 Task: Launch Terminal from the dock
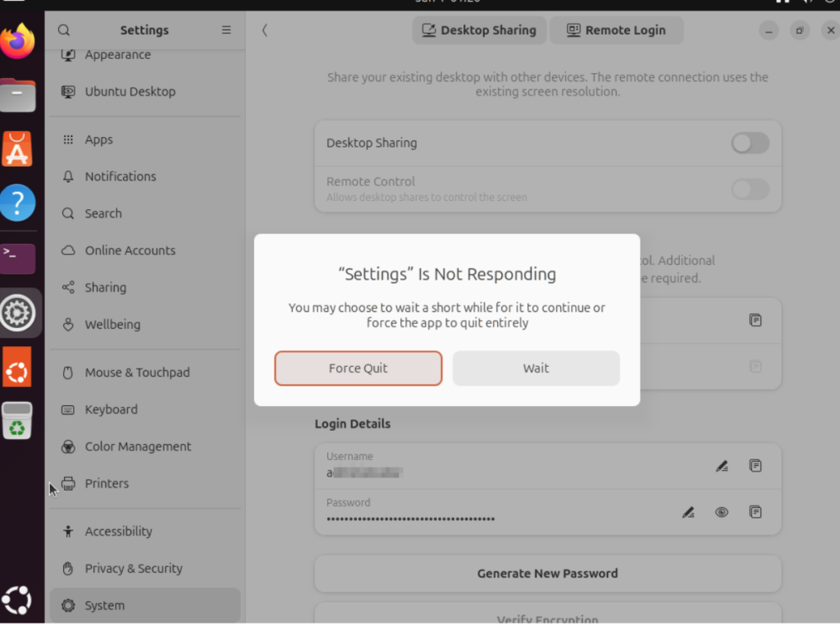pos(18,258)
